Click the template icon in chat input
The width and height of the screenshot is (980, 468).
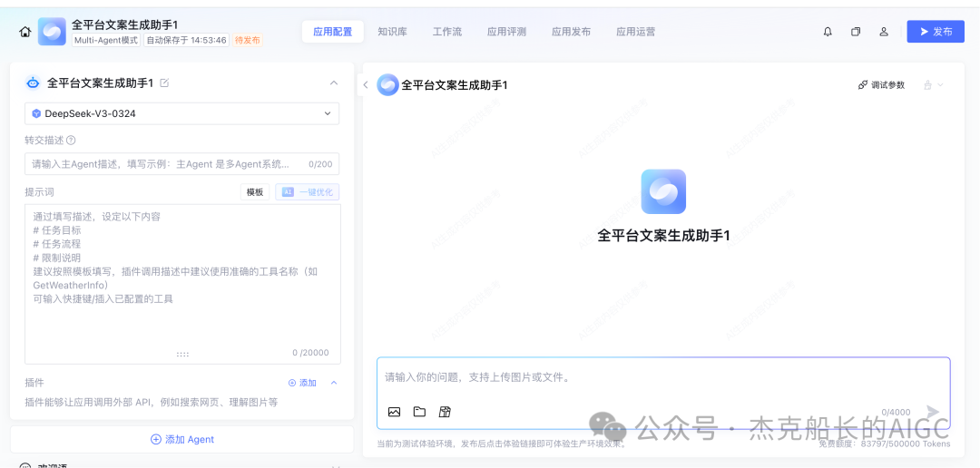coord(445,412)
